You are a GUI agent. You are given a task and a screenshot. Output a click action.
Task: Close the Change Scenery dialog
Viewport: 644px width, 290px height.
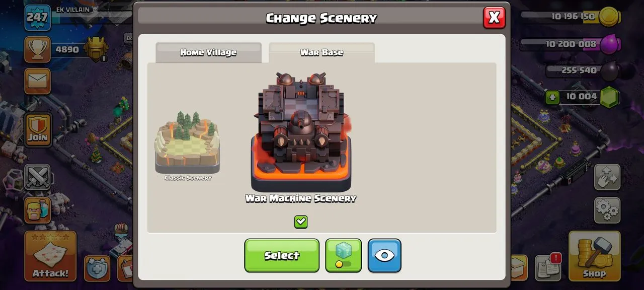point(494,18)
